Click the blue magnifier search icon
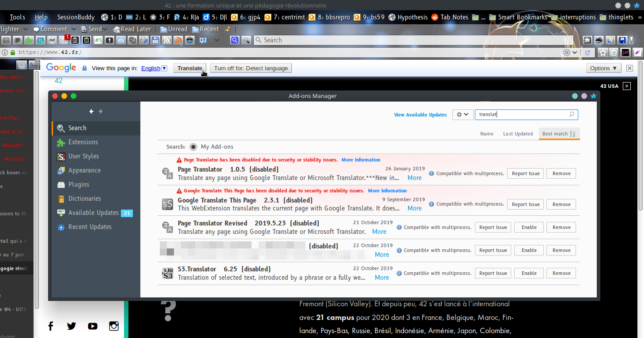 pyautogui.click(x=235, y=40)
